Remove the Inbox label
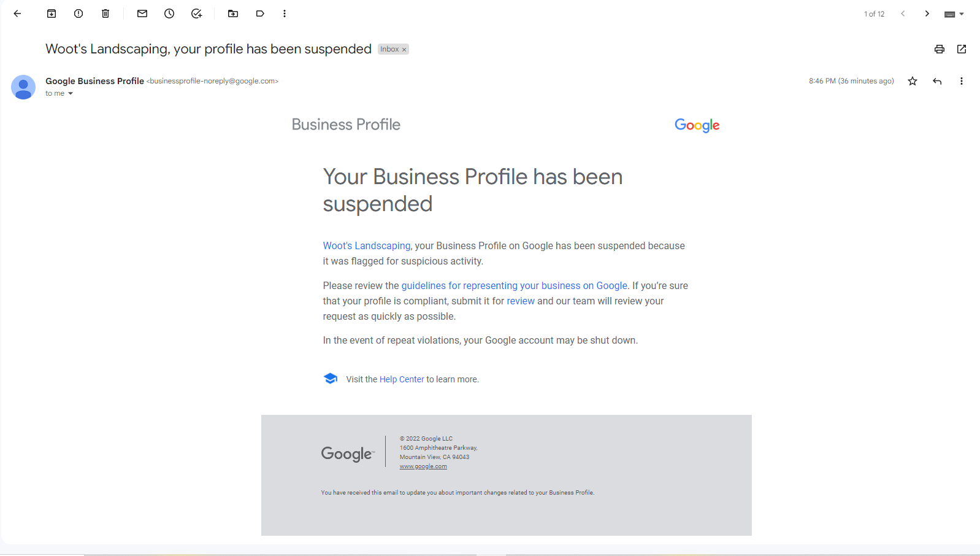This screenshot has height=556, width=980. point(404,49)
